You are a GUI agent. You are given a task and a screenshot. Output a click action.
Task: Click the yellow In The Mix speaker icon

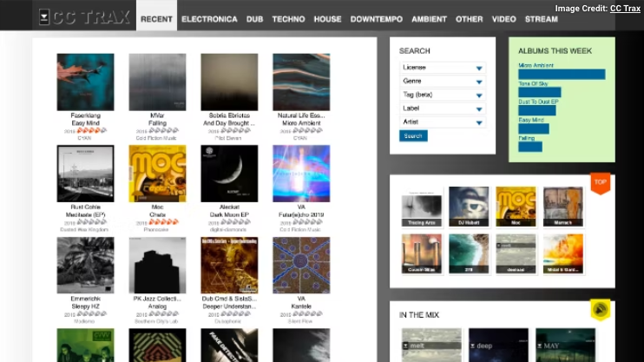600,310
